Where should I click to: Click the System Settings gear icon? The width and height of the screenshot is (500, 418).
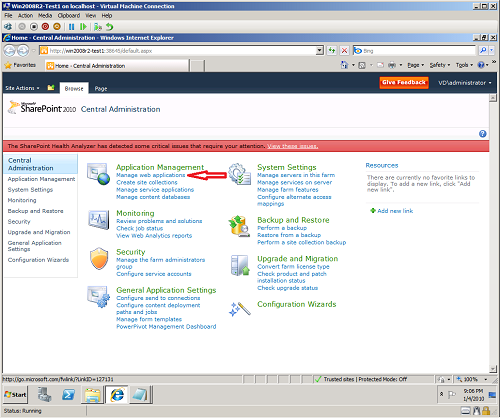tap(239, 174)
